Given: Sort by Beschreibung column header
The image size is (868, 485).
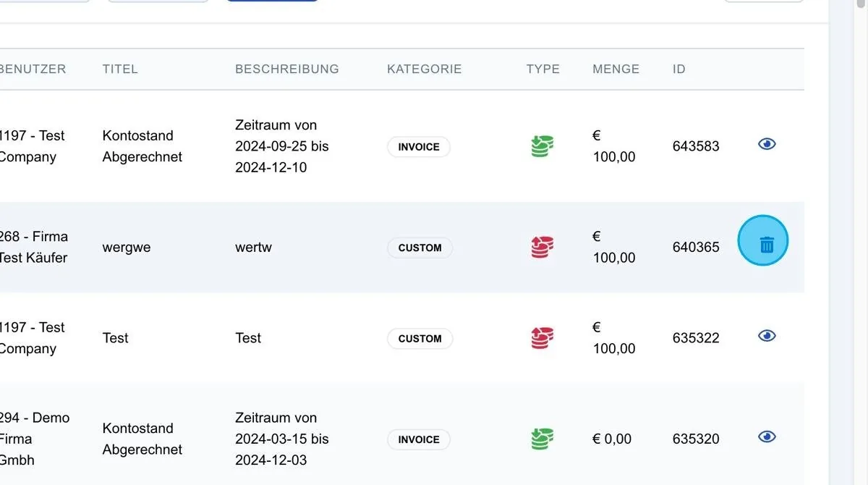Looking at the screenshot, I should pyautogui.click(x=287, y=69).
